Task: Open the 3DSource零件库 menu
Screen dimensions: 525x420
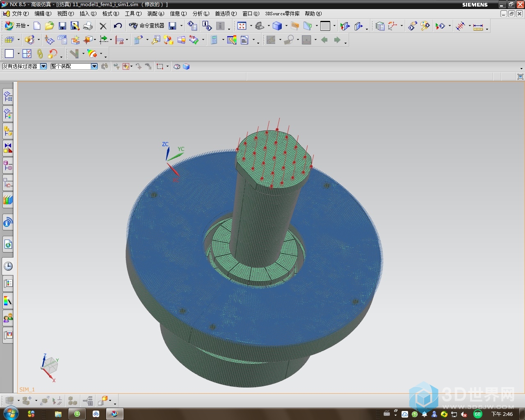Action: tap(282, 14)
